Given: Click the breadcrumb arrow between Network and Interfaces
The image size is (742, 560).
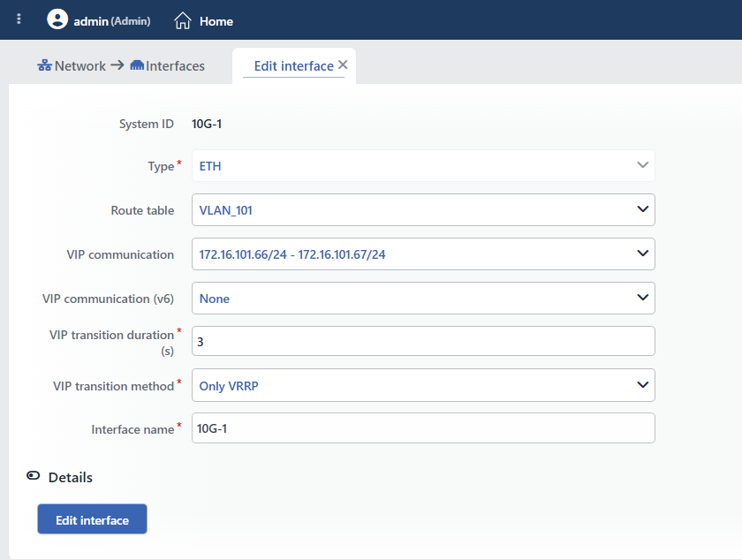Looking at the screenshot, I should pos(117,64).
